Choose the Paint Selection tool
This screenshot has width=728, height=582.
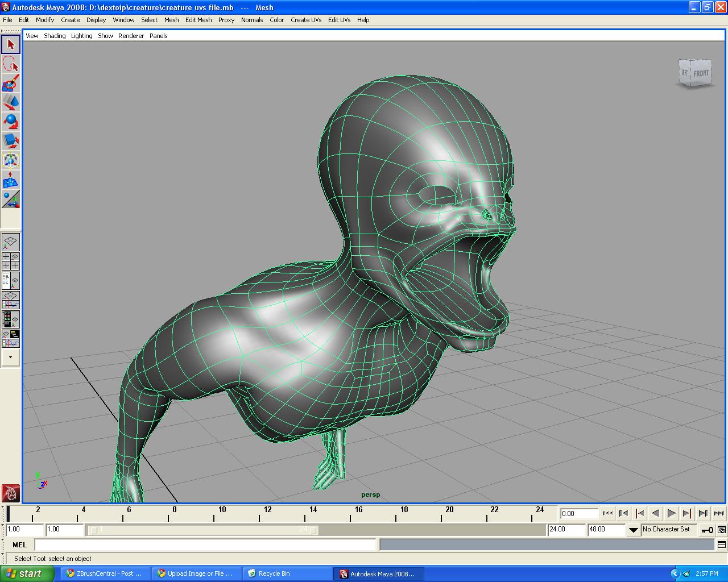click(11, 83)
